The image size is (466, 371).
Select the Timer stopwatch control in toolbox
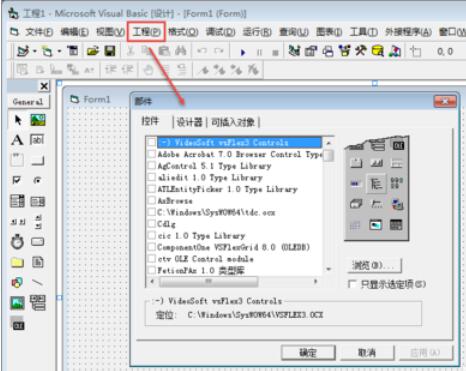(17, 242)
